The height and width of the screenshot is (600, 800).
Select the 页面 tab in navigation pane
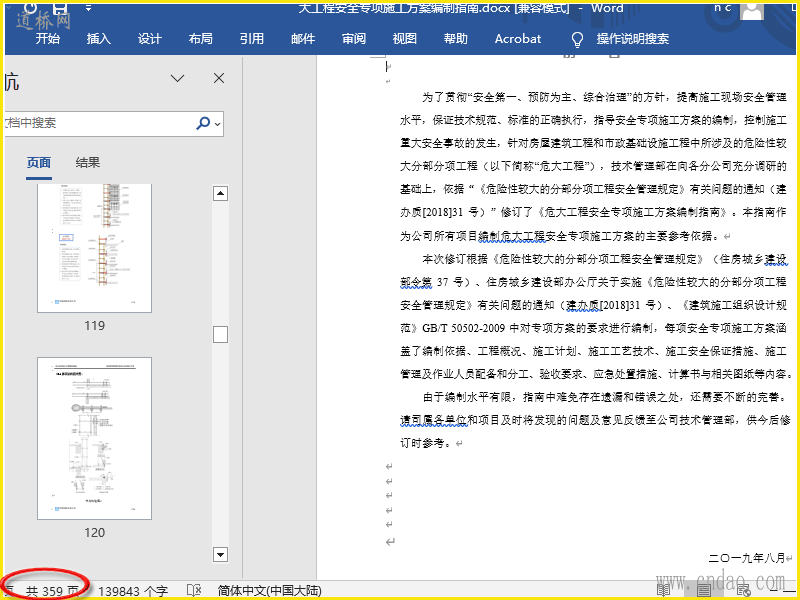[39, 163]
